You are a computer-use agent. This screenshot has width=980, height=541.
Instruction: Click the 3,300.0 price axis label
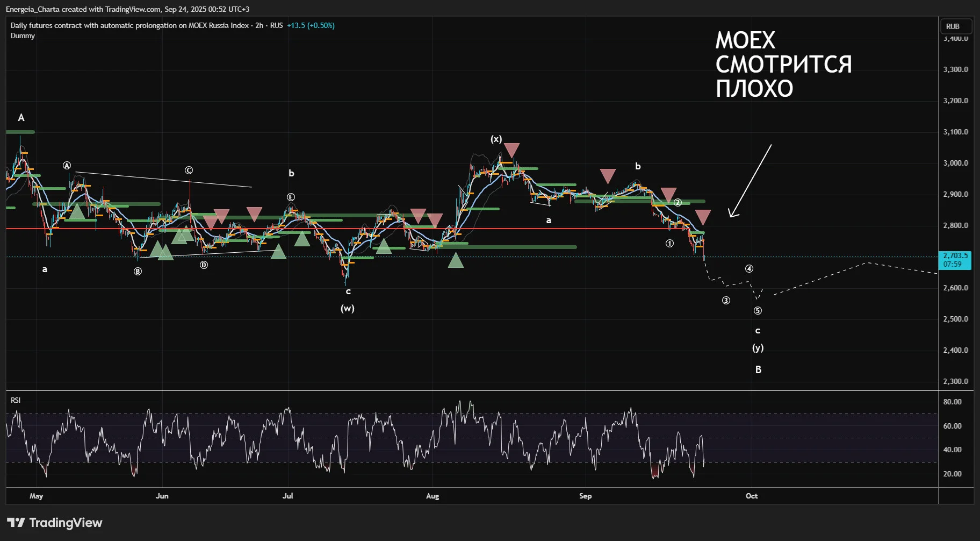[x=955, y=69]
